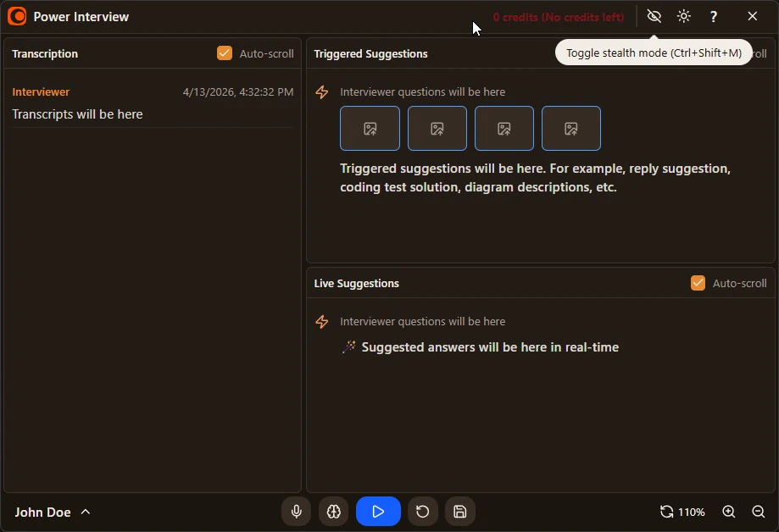
Task: Zoom out with the magnifier minus icon
Action: [x=758, y=512]
